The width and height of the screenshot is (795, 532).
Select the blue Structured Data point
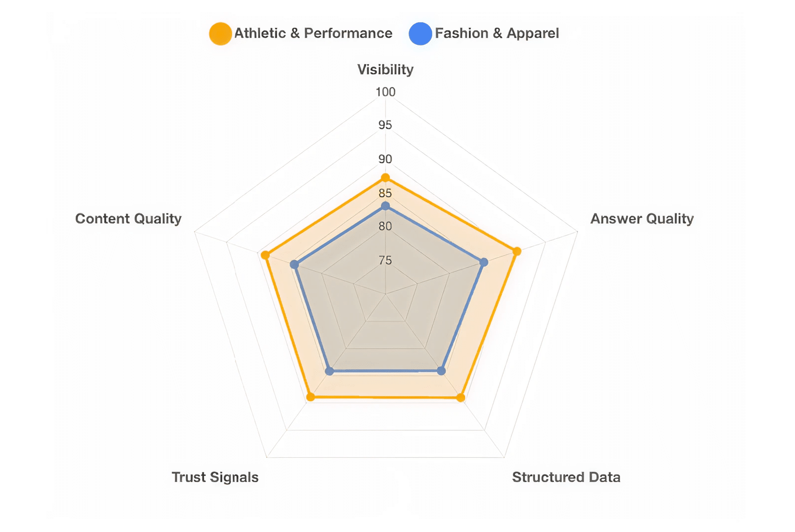coord(441,371)
